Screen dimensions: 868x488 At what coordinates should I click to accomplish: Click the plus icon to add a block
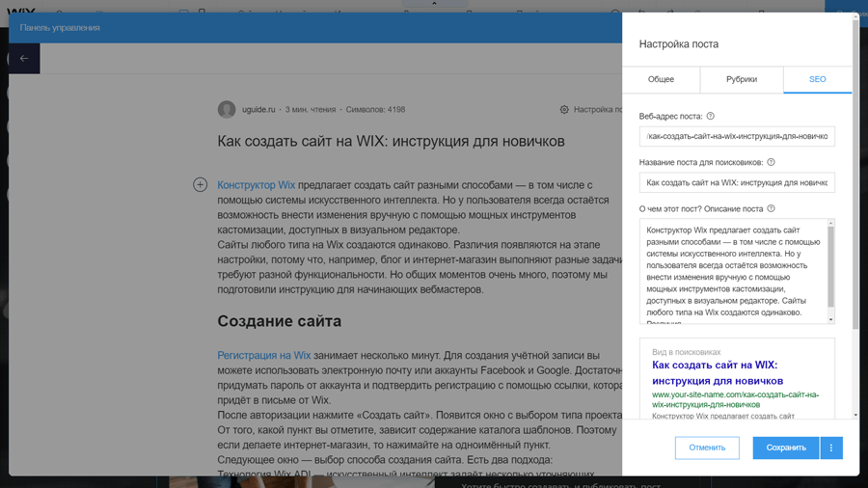[200, 184]
